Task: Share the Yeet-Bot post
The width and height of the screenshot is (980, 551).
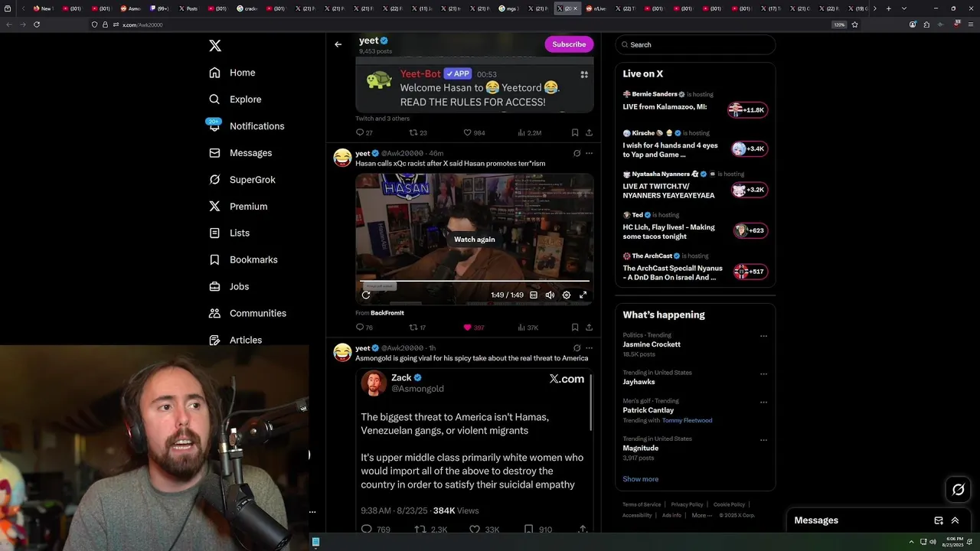Action: tap(589, 132)
